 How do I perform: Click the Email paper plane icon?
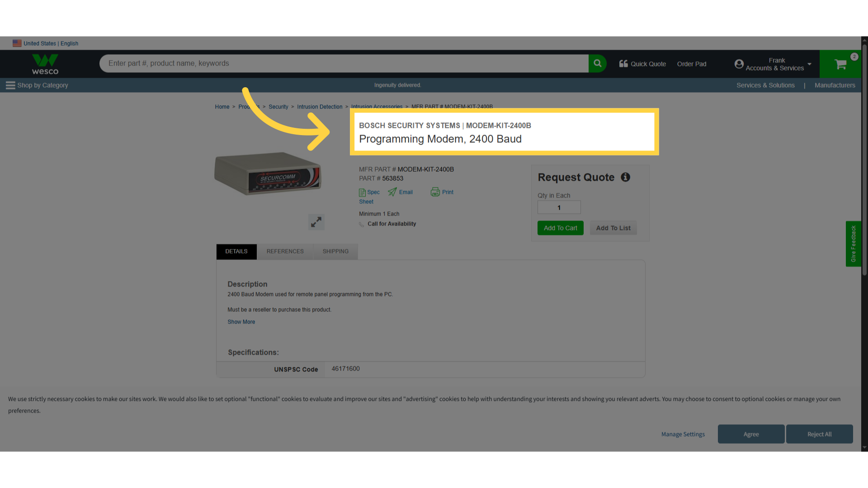[392, 192]
